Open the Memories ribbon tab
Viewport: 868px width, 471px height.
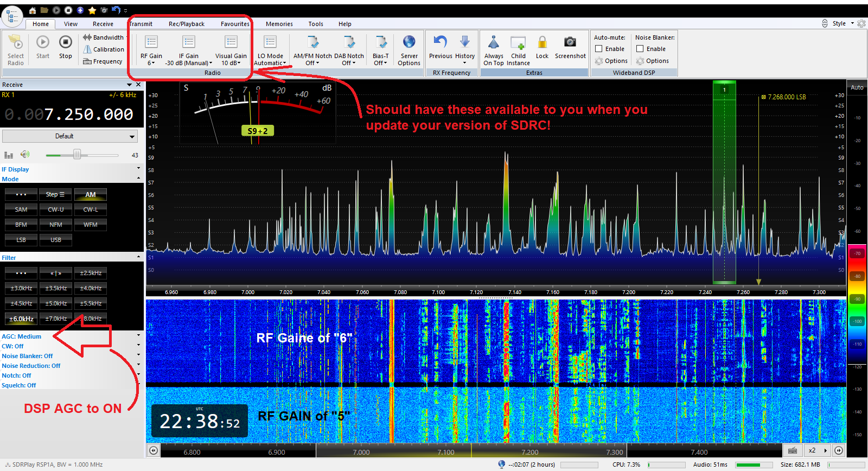(279, 24)
